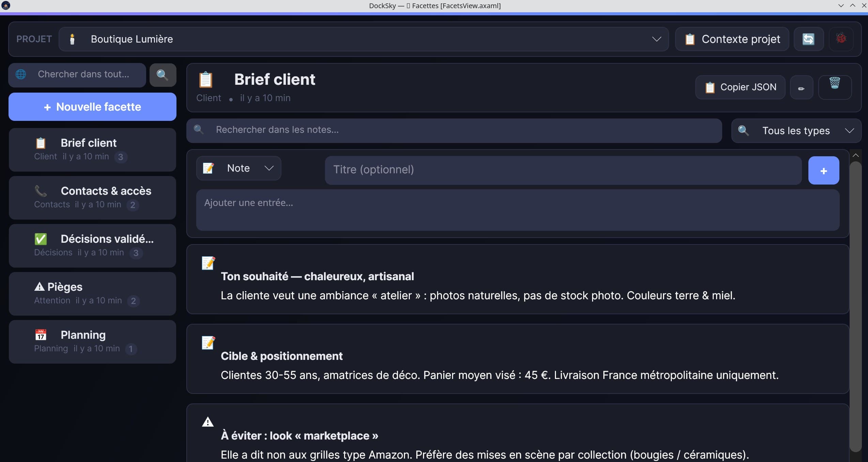Image resolution: width=868 pixels, height=462 pixels.
Task: Click the Ajouter une entrée... text area
Action: tap(517, 210)
